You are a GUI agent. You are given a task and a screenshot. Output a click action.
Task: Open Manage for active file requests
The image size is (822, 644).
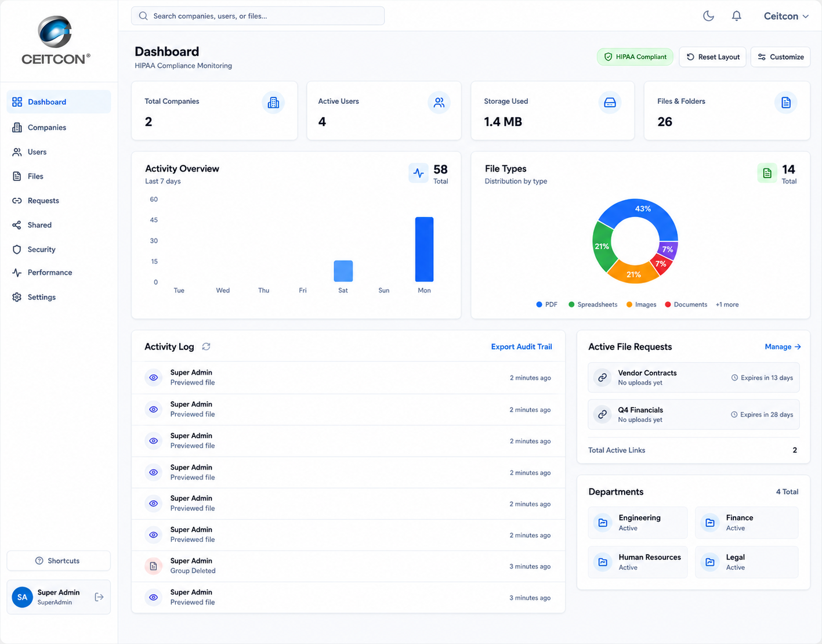tap(783, 346)
